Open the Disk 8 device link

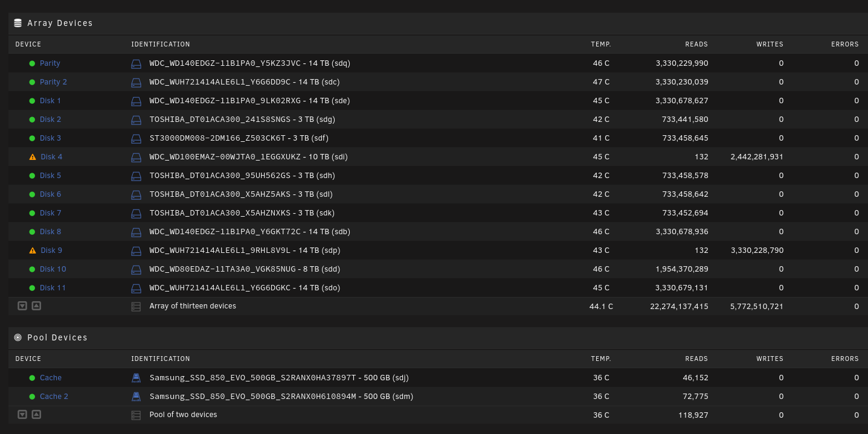point(50,232)
